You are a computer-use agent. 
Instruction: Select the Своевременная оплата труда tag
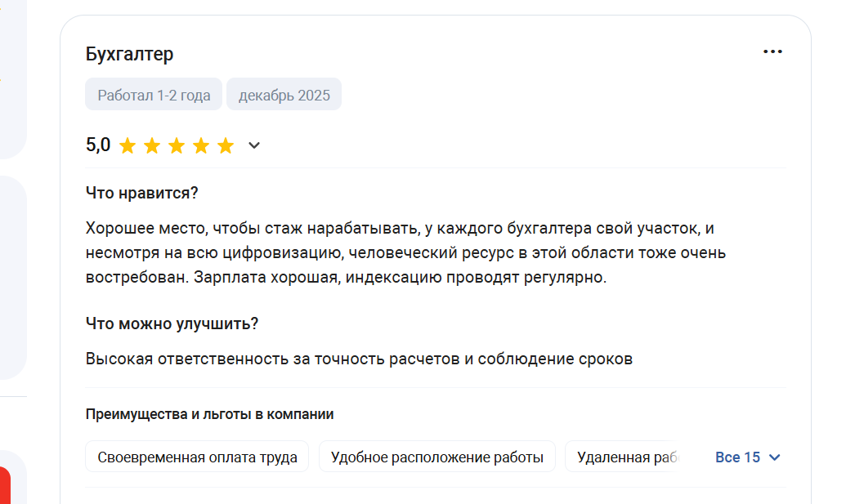[197, 457]
